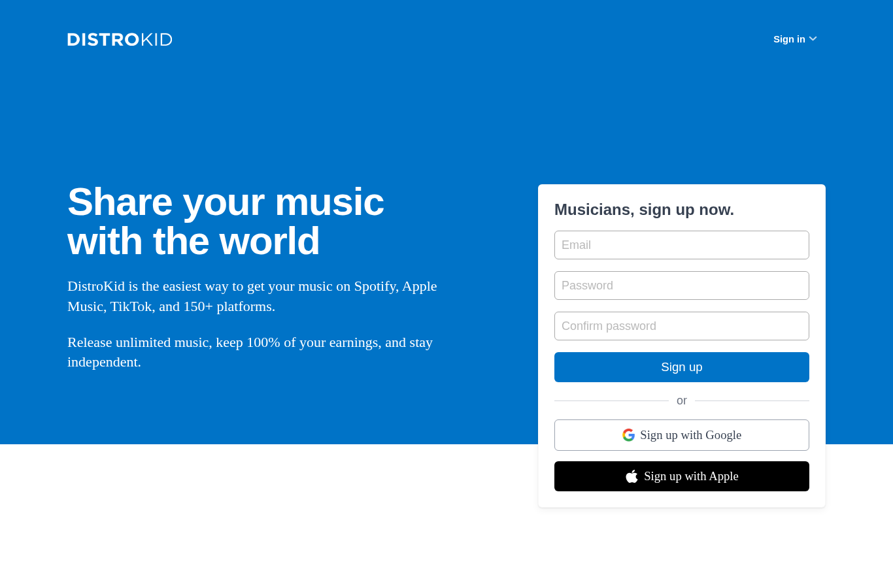
Task: Click the paragraph starting 'DistroKid is the easiest way'
Action: tap(252, 296)
